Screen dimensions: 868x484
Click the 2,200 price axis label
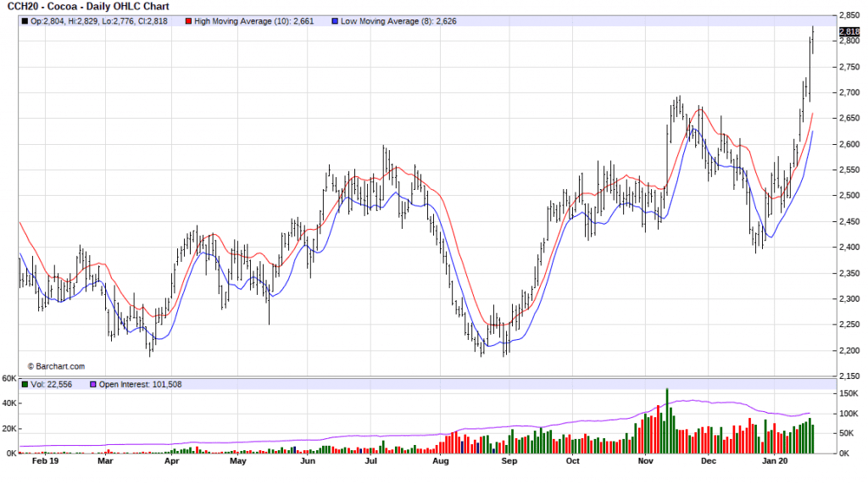pos(849,351)
